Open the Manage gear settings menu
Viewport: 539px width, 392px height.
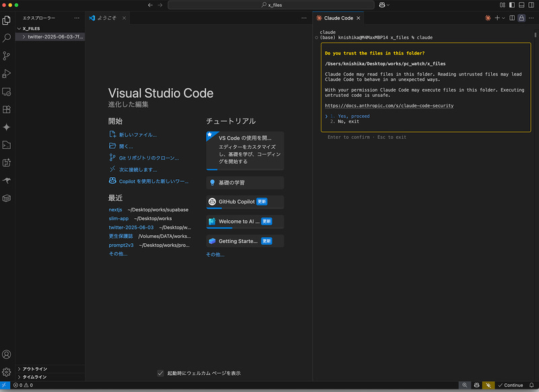7,372
